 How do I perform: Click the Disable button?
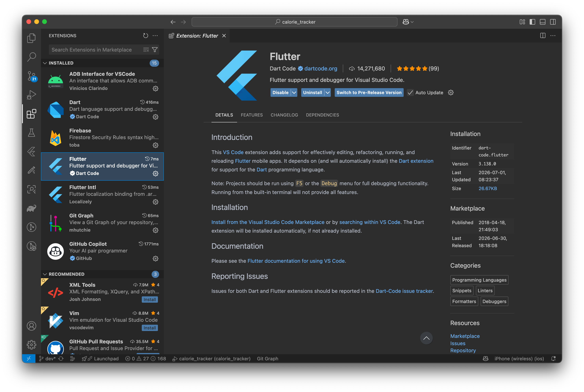pyautogui.click(x=280, y=92)
